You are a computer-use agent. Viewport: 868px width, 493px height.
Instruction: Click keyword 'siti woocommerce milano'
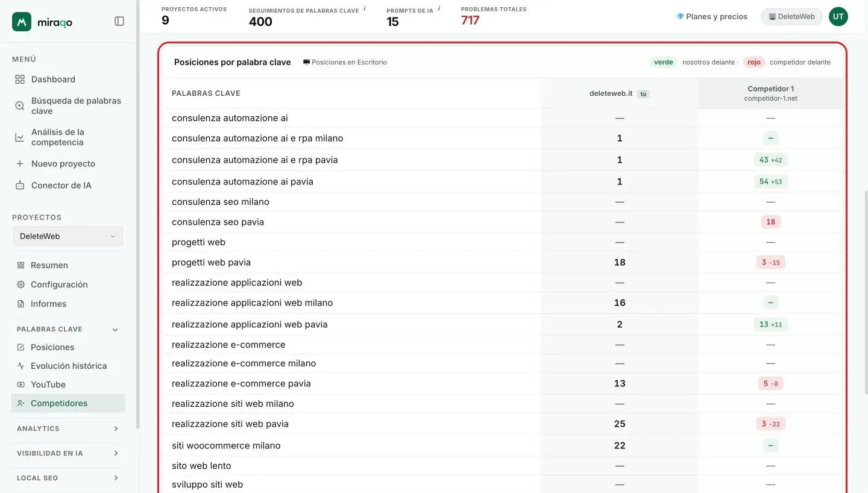pos(226,445)
